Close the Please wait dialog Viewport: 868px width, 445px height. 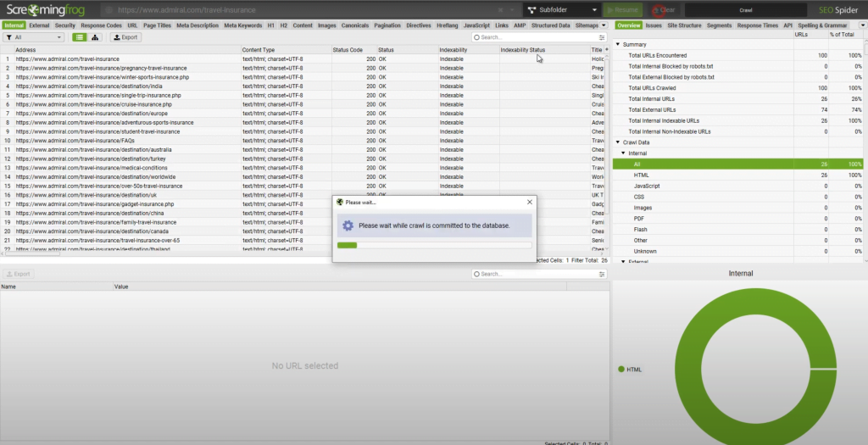coord(530,202)
